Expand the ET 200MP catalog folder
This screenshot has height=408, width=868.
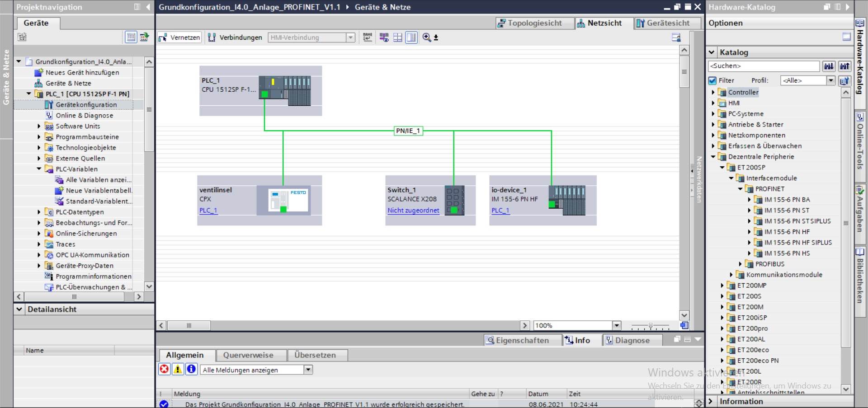pyautogui.click(x=722, y=286)
